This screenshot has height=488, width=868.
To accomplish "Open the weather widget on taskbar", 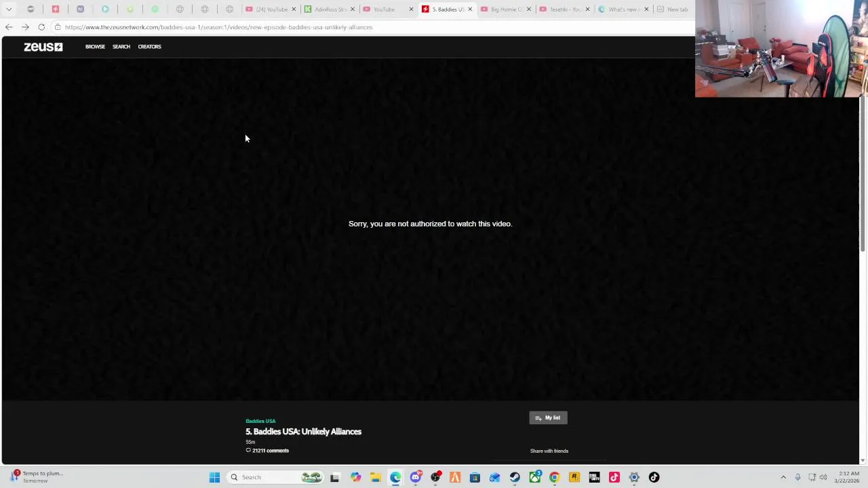I will coord(35,477).
